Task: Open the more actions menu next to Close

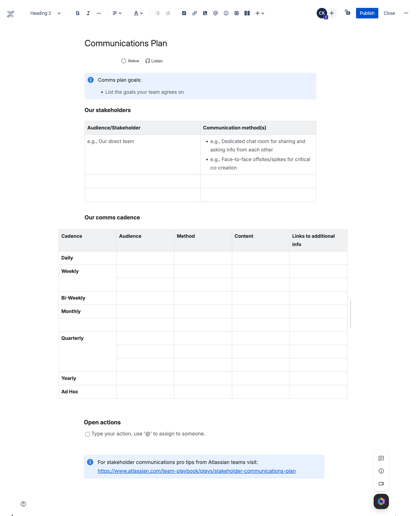Action: tap(406, 13)
